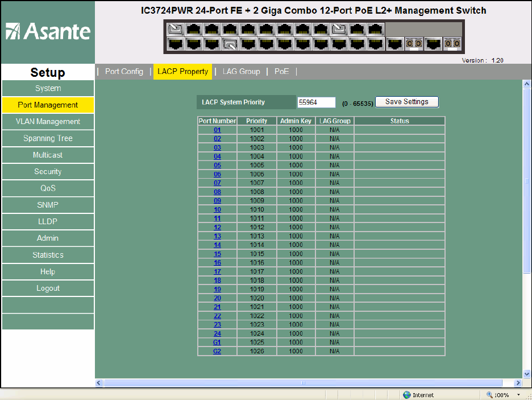
Task: Click the Asante logo
Action: 48,32
